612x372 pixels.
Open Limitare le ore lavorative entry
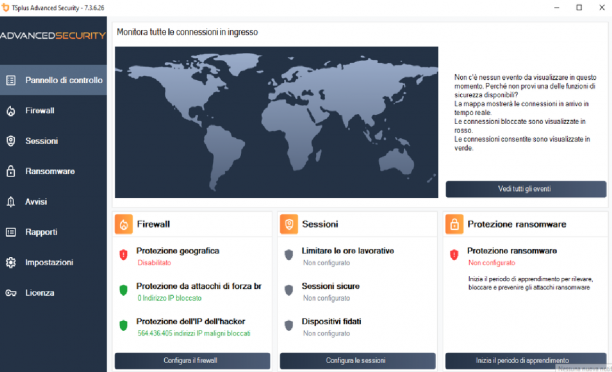tap(348, 251)
